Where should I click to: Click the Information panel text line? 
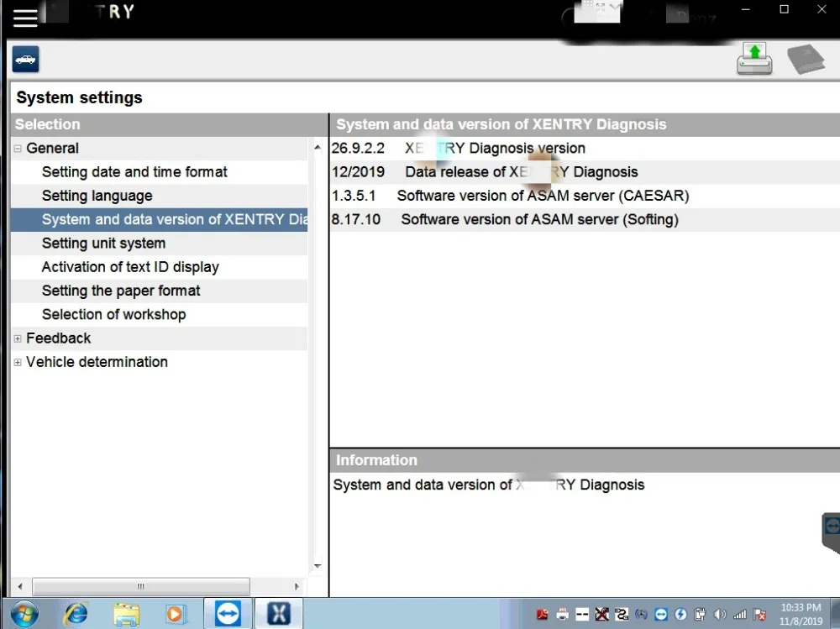coord(489,485)
